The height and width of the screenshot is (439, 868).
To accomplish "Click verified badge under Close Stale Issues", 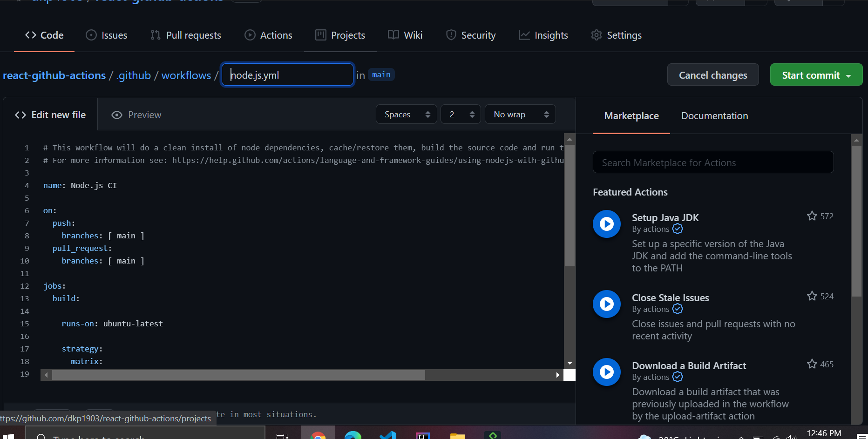I will click(678, 309).
